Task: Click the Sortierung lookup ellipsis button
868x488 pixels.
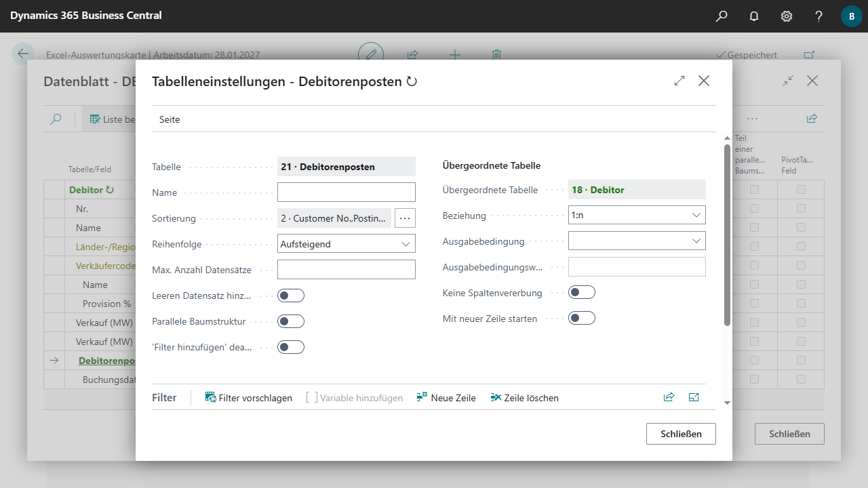Action: coord(405,218)
